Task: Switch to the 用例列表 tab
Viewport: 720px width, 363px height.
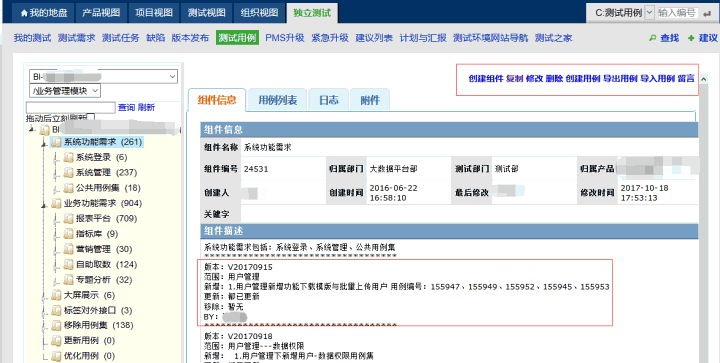Action: (277, 100)
